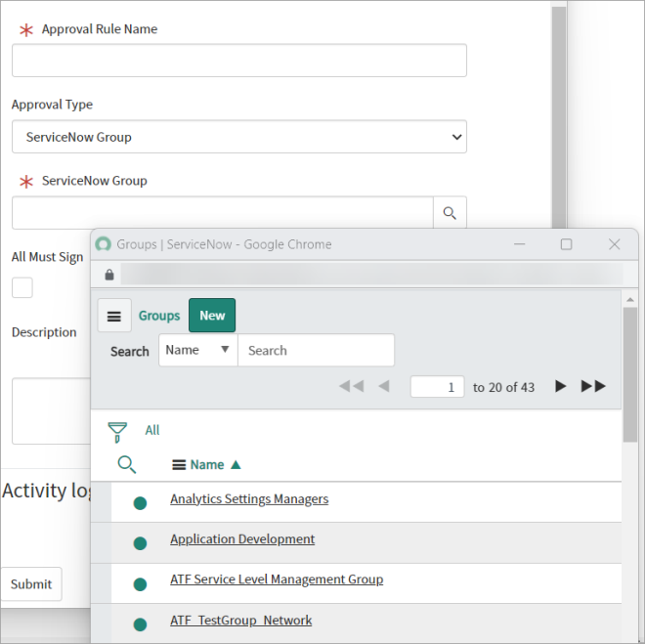
Task: Click the Groups breadcrumb title
Action: pos(159,316)
